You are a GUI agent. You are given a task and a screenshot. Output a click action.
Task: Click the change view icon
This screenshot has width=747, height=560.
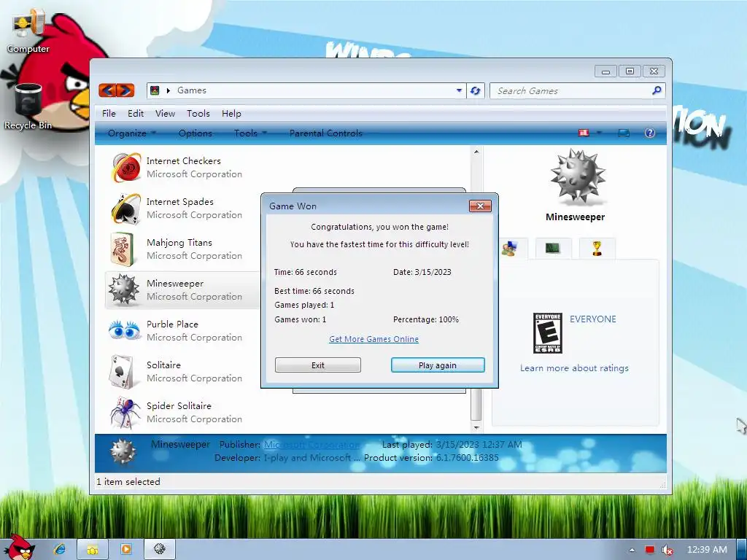point(584,133)
